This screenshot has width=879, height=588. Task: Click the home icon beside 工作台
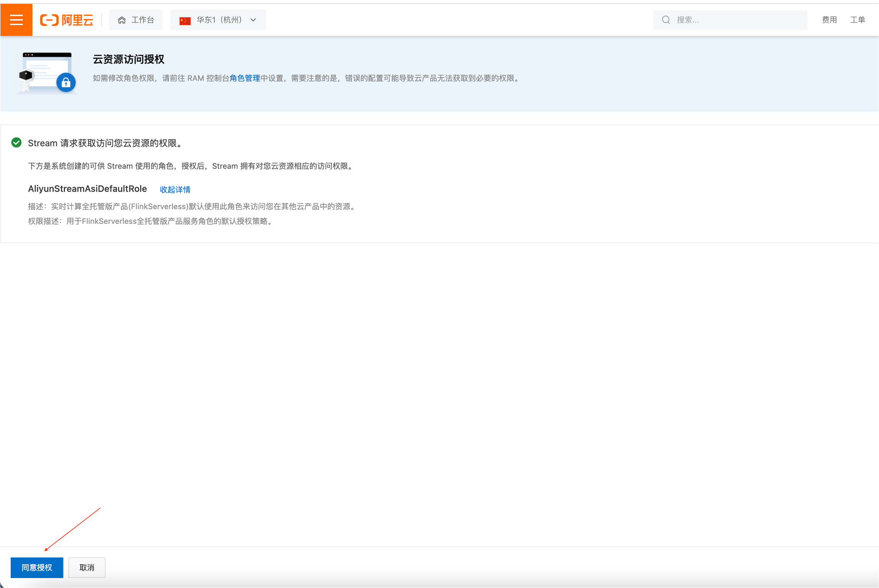pos(122,20)
